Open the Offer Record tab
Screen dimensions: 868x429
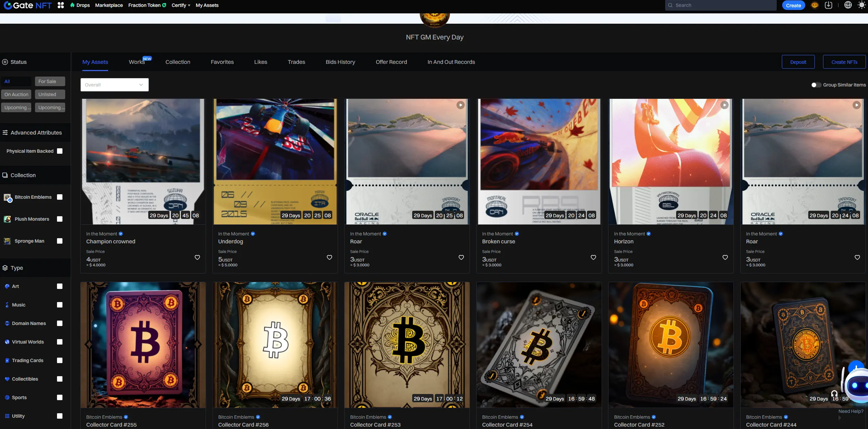391,62
